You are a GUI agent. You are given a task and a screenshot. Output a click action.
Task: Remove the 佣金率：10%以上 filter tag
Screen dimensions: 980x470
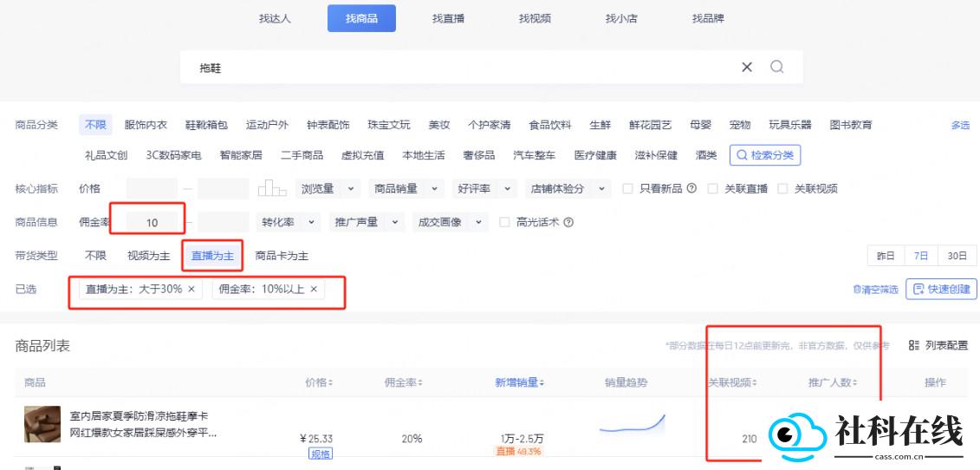point(314,289)
